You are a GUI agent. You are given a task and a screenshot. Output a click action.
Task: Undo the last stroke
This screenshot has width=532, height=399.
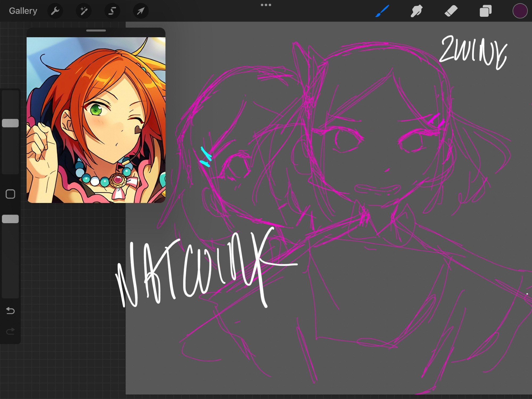[10, 310]
